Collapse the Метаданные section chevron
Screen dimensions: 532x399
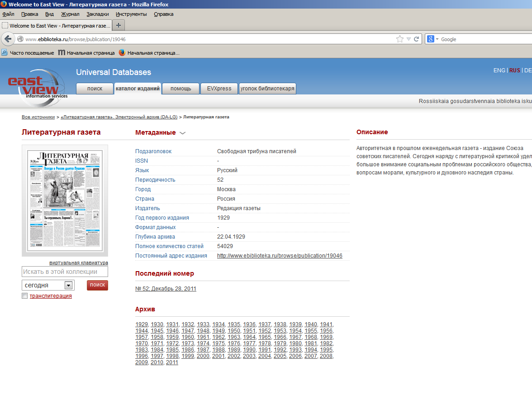(183, 133)
